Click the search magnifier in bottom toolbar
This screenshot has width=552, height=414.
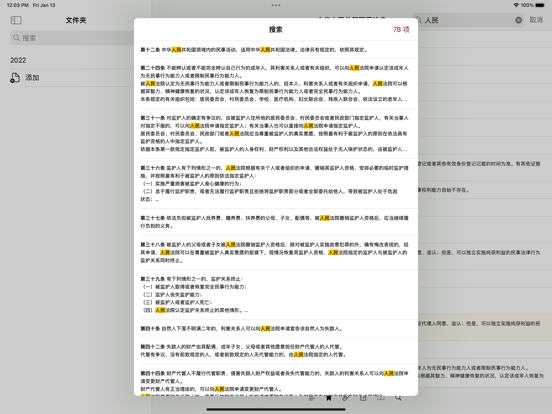(398, 398)
